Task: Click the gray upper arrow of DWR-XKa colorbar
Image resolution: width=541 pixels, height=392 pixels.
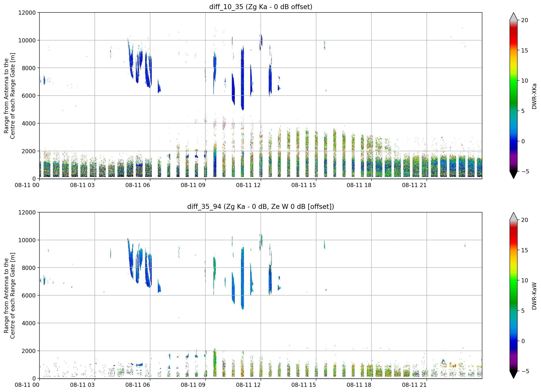Action: (x=513, y=16)
